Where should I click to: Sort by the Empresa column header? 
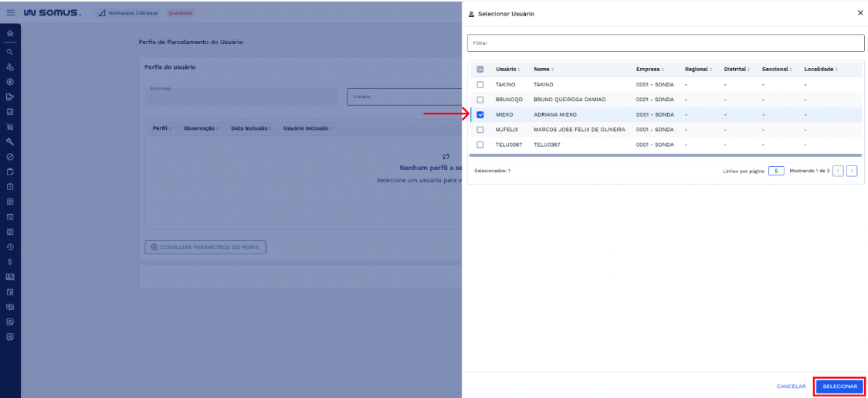coord(650,70)
